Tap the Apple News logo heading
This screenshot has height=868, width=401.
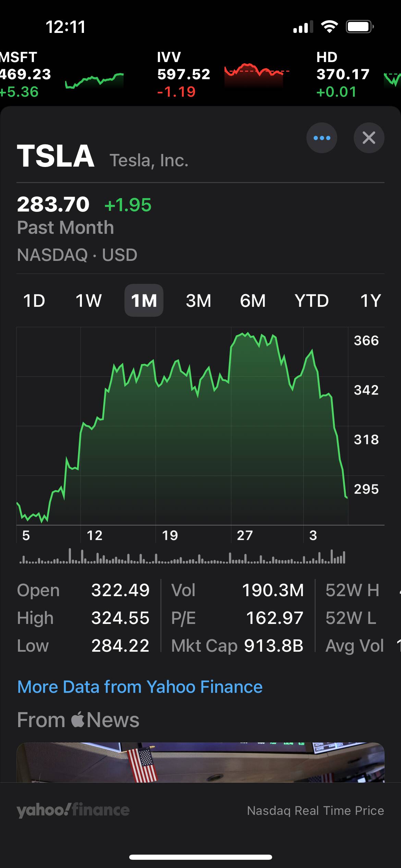coord(78,720)
